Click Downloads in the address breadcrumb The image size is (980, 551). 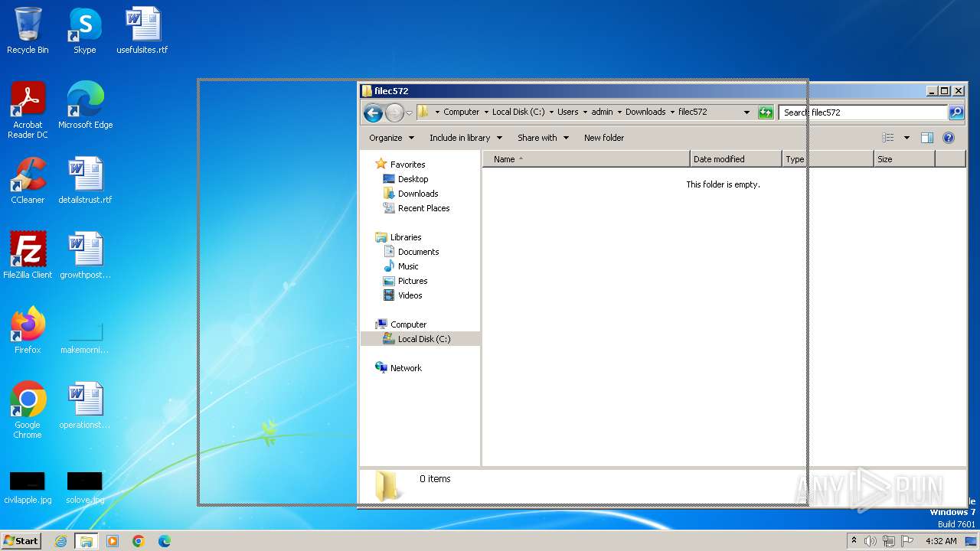(645, 112)
